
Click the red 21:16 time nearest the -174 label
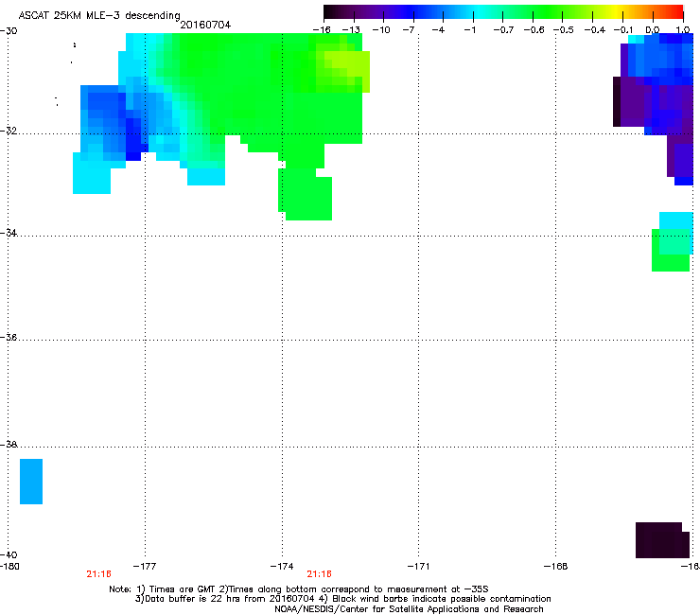(319, 574)
